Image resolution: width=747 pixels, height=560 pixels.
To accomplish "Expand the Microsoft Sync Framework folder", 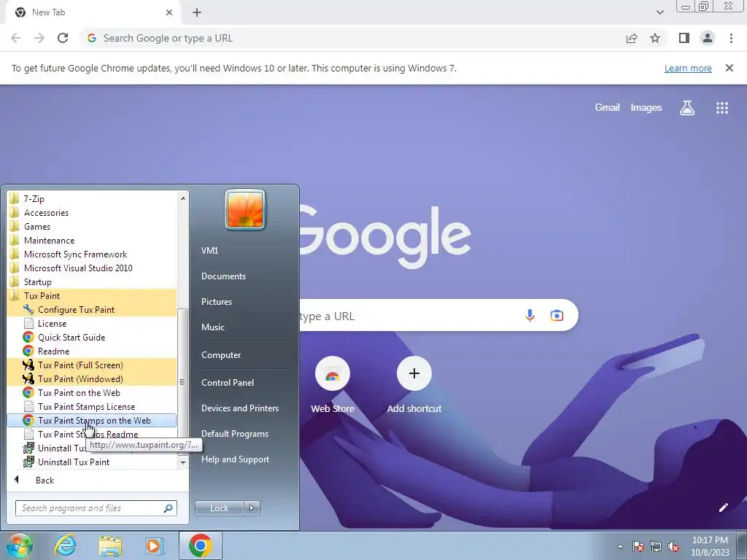I will pos(92,254).
